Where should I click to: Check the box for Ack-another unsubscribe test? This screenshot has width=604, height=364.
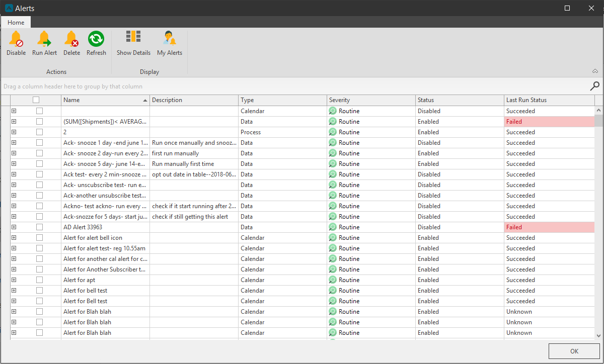39,196
